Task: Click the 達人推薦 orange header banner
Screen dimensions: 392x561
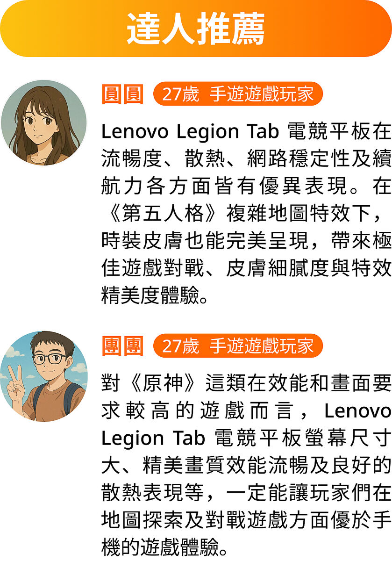Action: [x=196, y=29]
